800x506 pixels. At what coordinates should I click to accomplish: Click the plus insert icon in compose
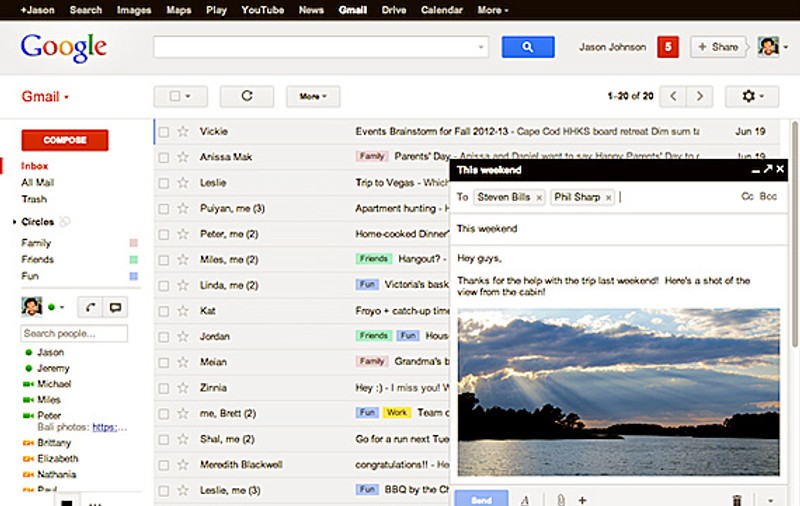click(x=582, y=500)
